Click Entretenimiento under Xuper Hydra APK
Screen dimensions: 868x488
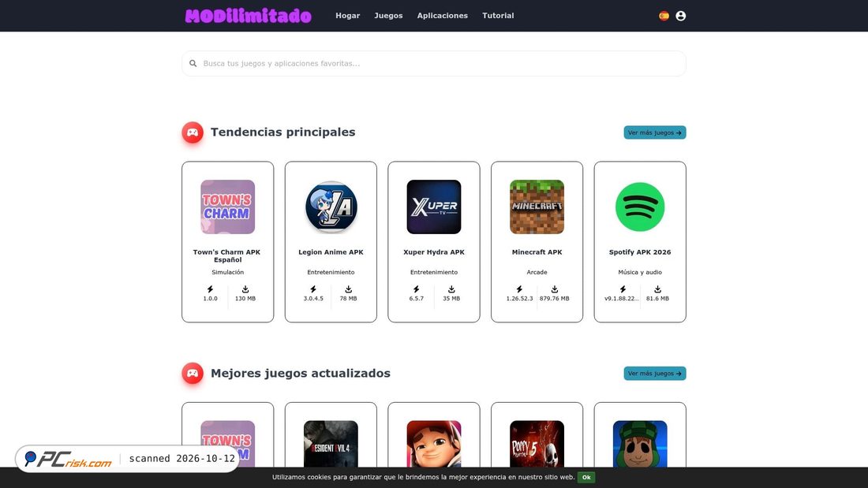pyautogui.click(x=434, y=272)
